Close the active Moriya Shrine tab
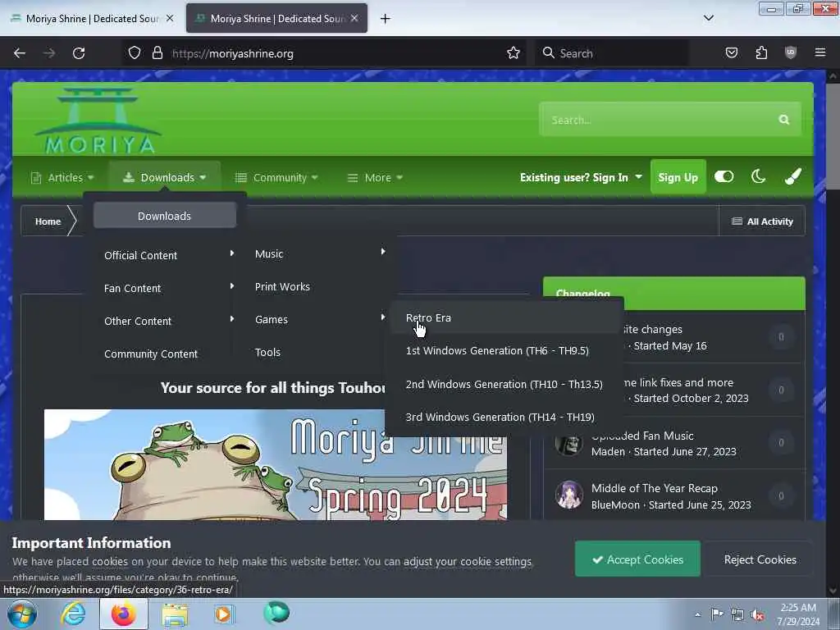 pyautogui.click(x=354, y=18)
